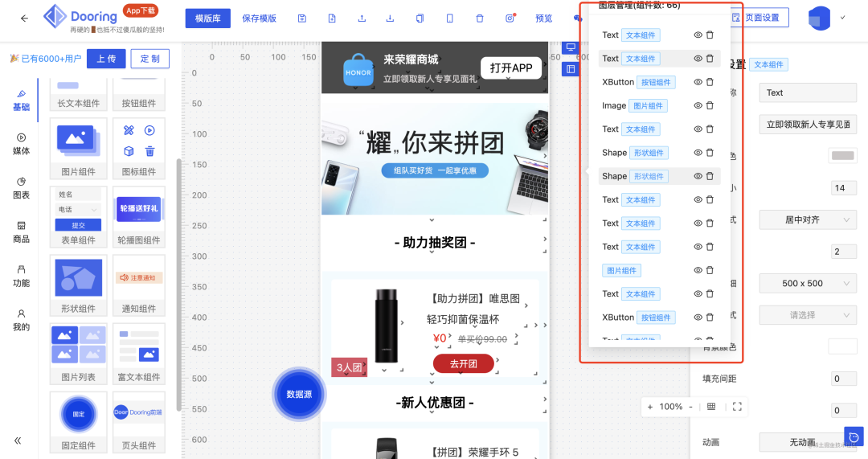
Task: Select the 富文本组件 component thumbnail
Action: [139, 353]
